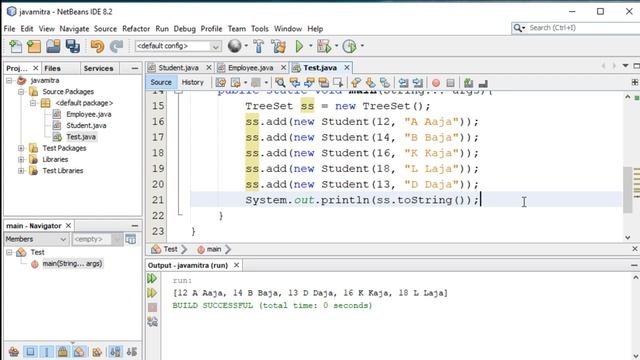Image resolution: width=640 pixels, height=360 pixels.
Task: Open the Refactor menu
Action: point(136,29)
